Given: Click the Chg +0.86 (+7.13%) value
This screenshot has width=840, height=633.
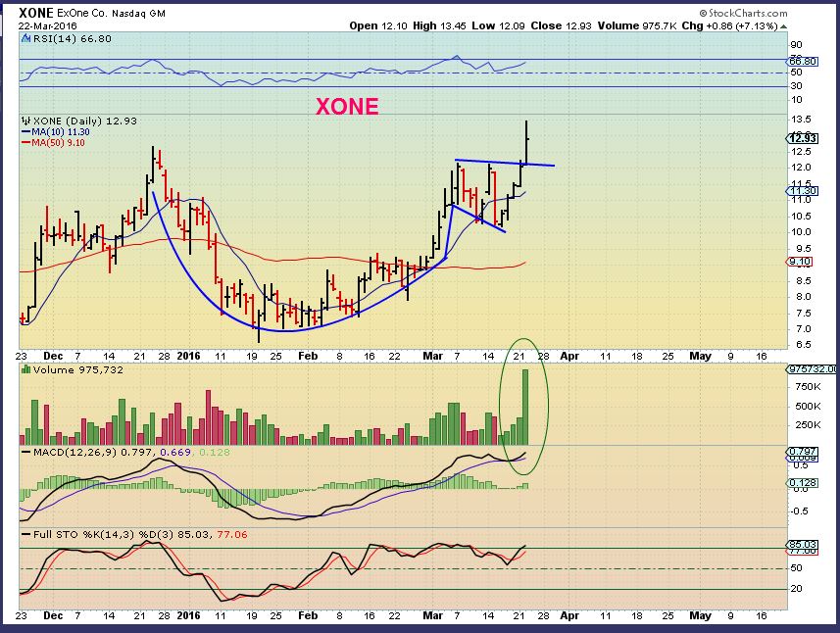Looking at the screenshot, I should [x=729, y=25].
